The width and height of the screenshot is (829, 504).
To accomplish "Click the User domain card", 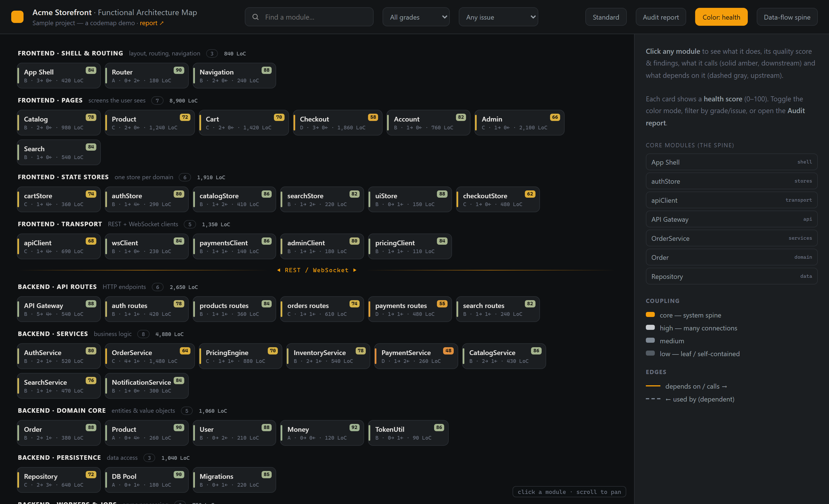I will (234, 433).
